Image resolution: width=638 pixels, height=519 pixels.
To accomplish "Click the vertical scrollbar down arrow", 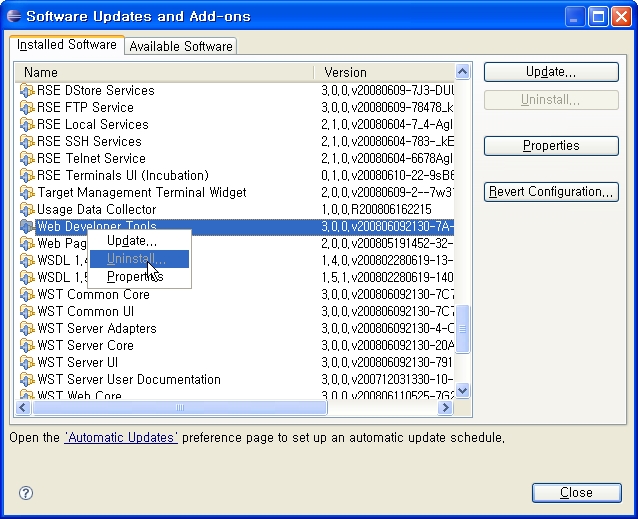I will [x=463, y=390].
